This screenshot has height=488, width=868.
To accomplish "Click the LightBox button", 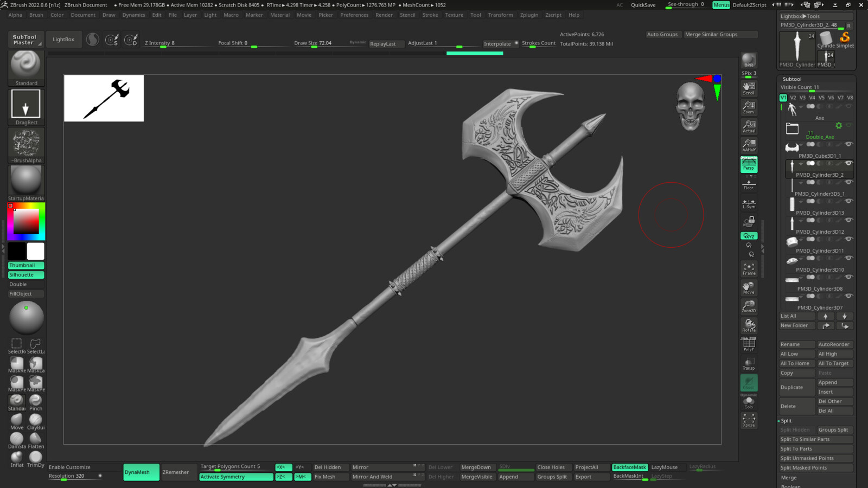I will 63,40.
